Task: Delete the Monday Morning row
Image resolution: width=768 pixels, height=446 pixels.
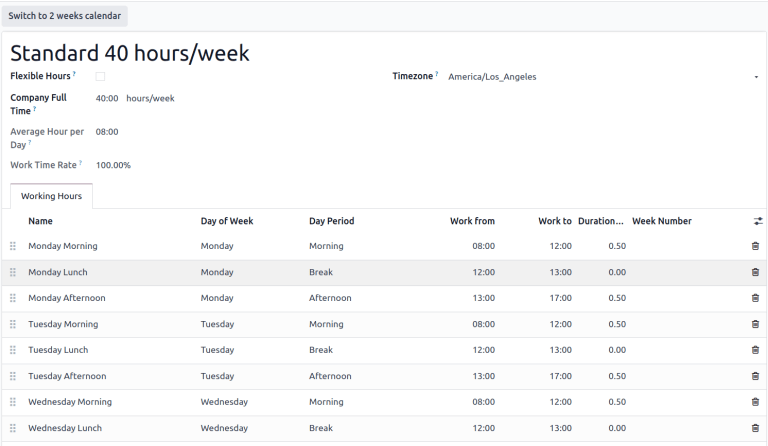Action: click(x=755, y=246)
